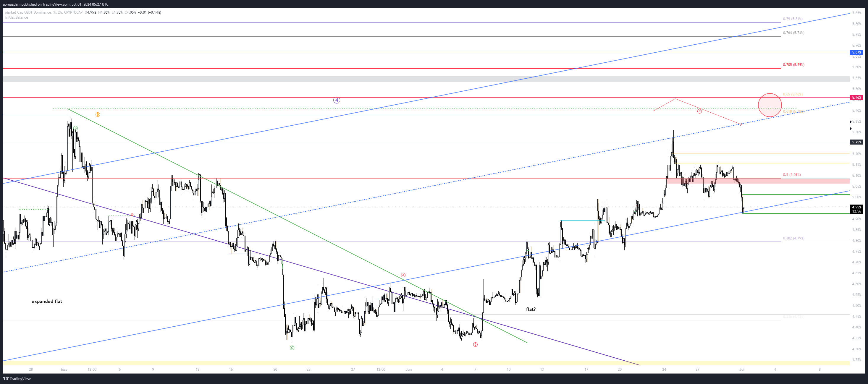Click the current price 4.95% countdown label
The width and height of the screenshot is (868, 384).
[856, 209]
